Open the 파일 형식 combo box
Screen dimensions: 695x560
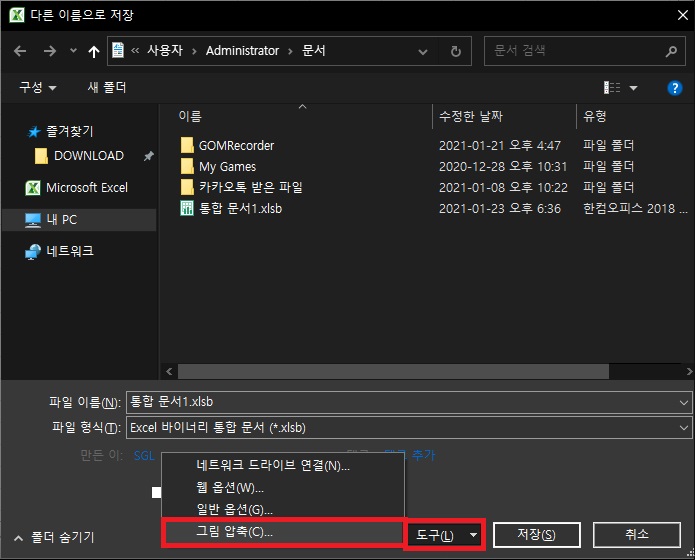409,427
